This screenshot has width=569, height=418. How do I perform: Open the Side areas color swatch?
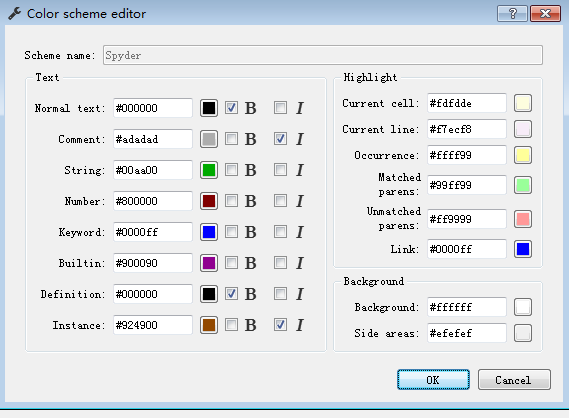point(523,333)
